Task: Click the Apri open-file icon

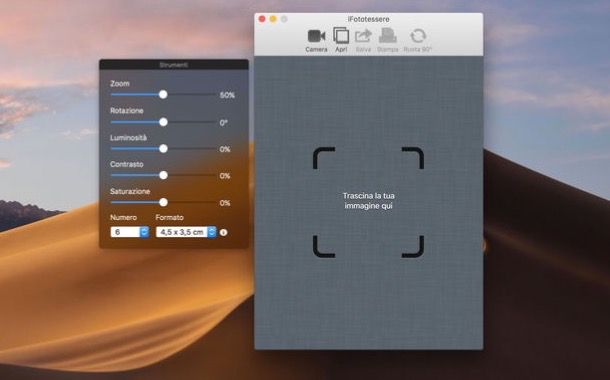Action: coord(341,36)
